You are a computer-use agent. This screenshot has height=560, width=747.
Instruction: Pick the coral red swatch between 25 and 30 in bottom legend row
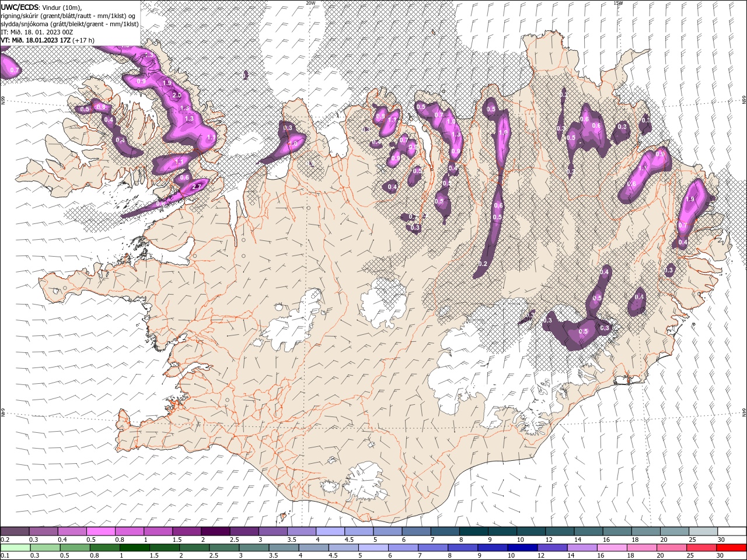pos(701,548)
